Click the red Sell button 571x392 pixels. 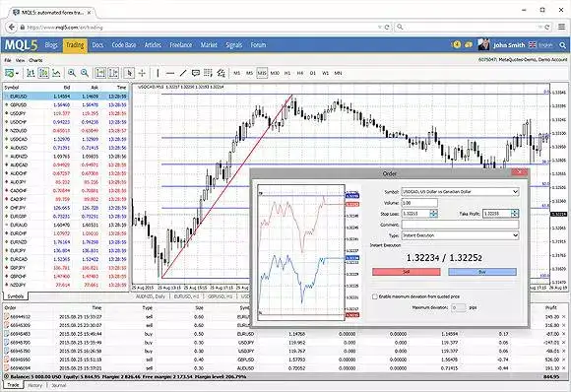coord(406,272)
